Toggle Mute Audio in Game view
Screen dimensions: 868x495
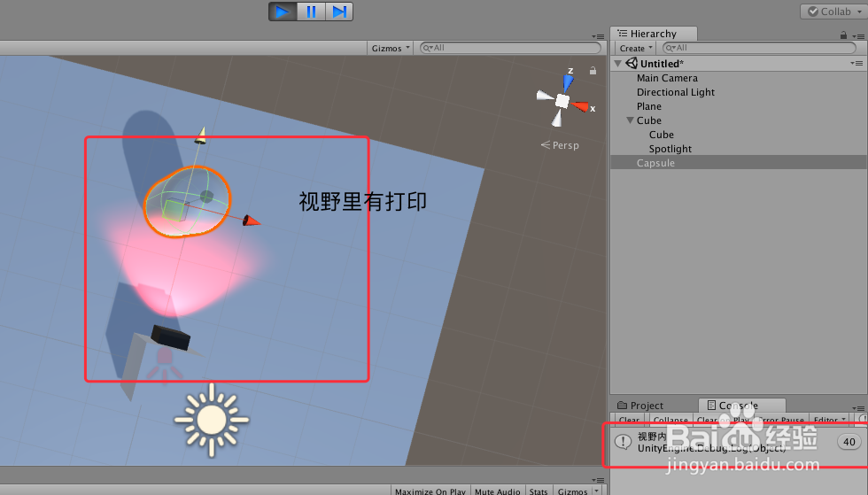[497, 491]
